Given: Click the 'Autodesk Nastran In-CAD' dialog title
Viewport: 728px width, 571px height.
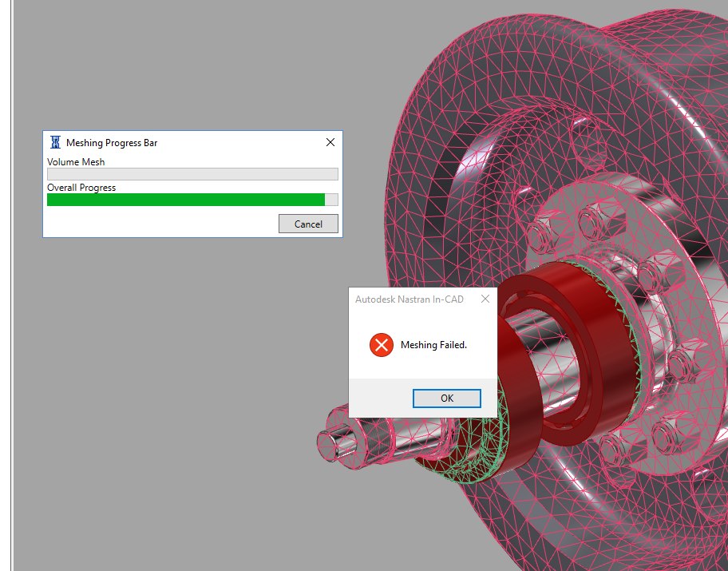Looking at the screenshot, I should 409,299.
